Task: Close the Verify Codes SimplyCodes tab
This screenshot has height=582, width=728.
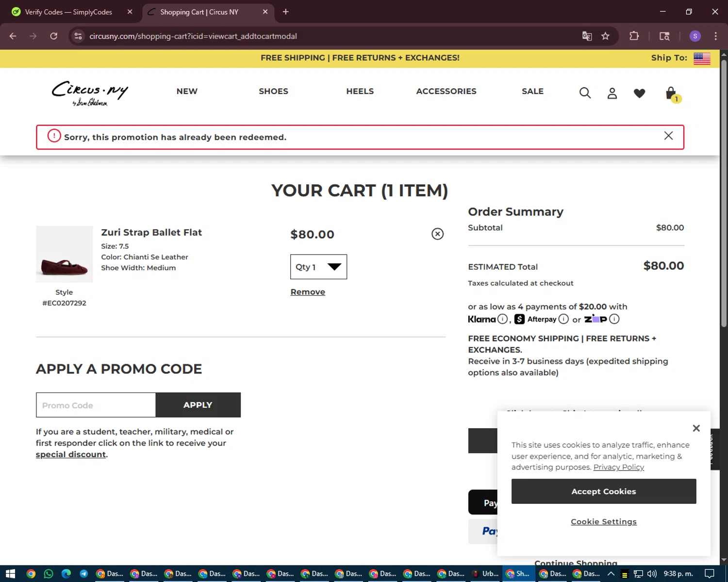Action: click(130, 12)
